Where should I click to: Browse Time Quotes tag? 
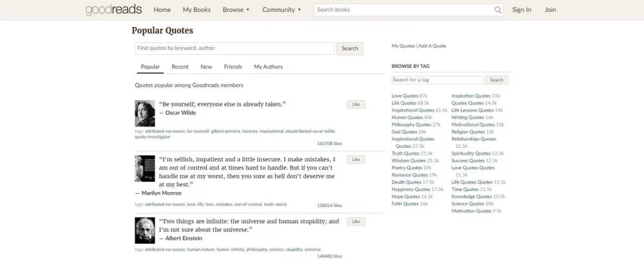click(465, 189)
